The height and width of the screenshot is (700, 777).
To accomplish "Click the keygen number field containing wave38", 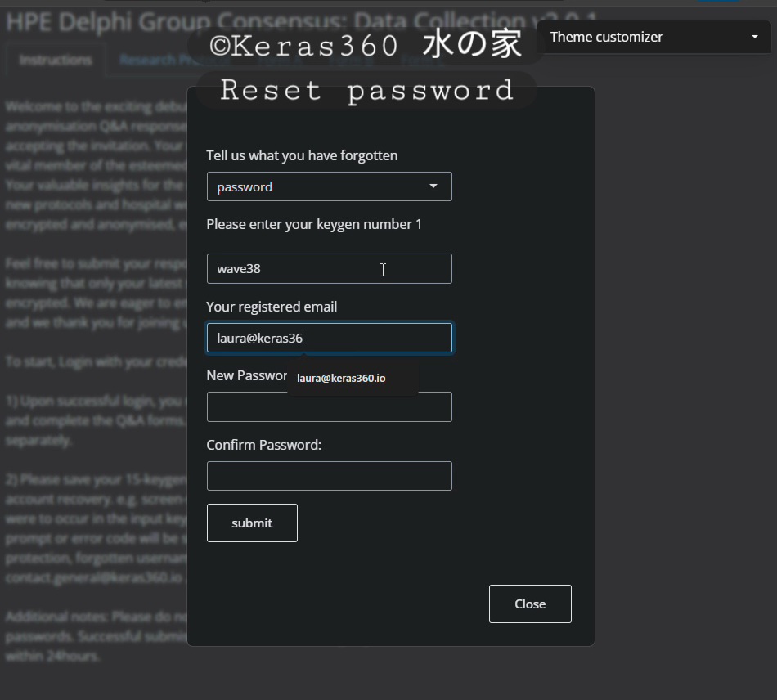I will coord(329,268).
